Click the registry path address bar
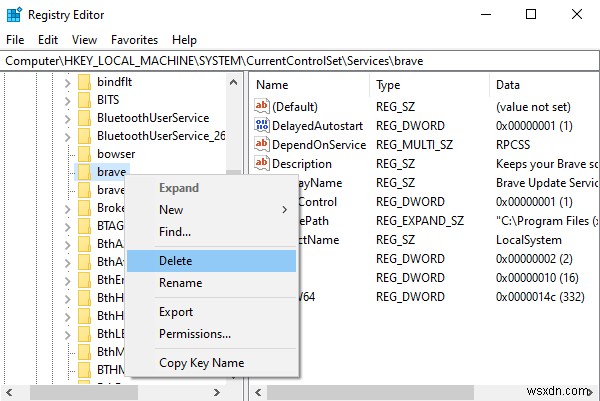This screenshot has height=401, width=600. click(x=300, y=61)
